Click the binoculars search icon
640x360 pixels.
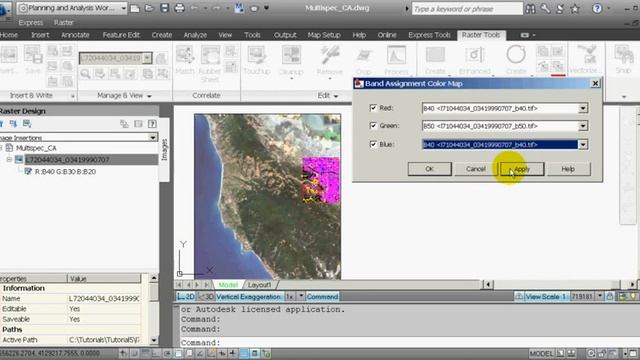click(530, 9)
